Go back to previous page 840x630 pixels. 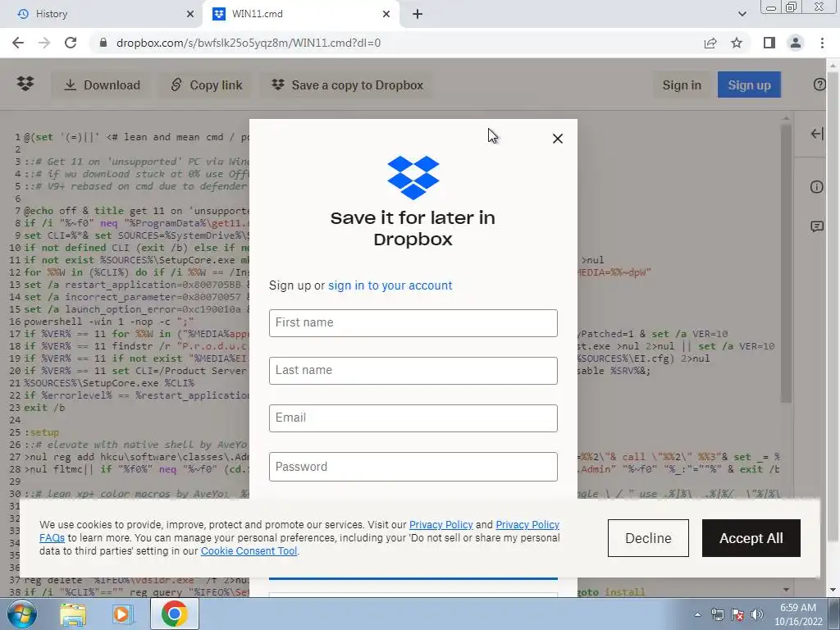pos(18,43)
